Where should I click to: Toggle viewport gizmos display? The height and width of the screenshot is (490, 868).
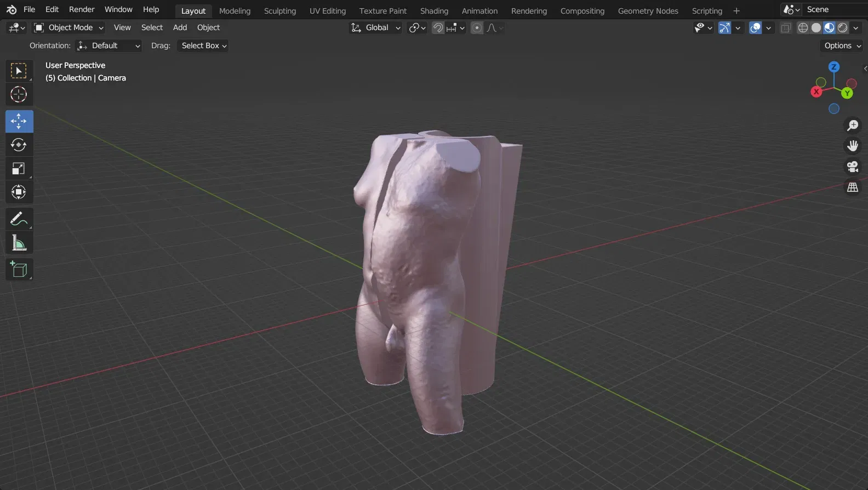click(x=724, y=28)
